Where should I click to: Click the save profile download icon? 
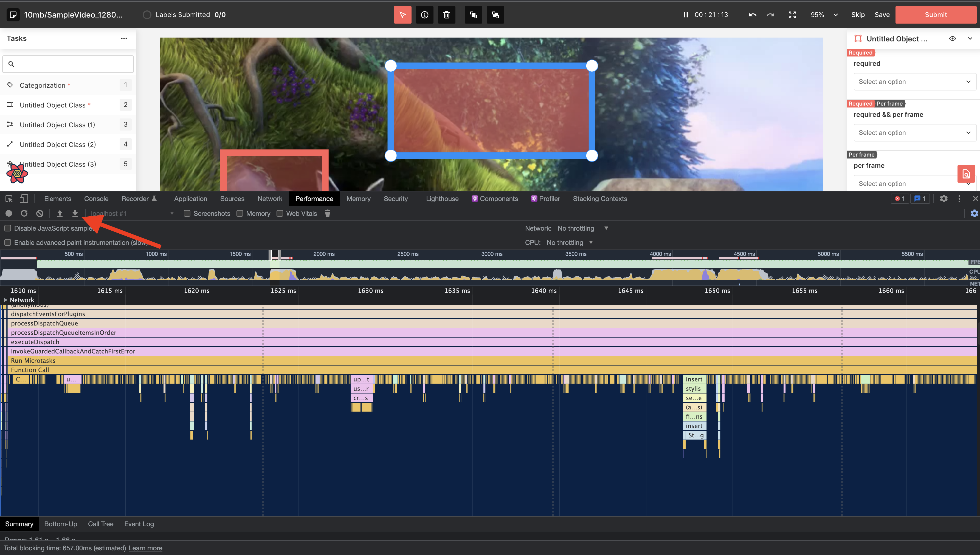(75, 213)
